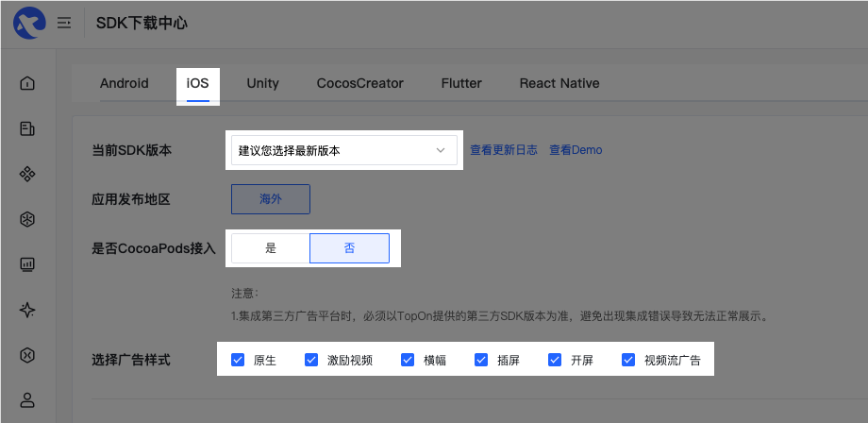Switch to the Android tab
The image size is (868, 423).
click(124, 84)
